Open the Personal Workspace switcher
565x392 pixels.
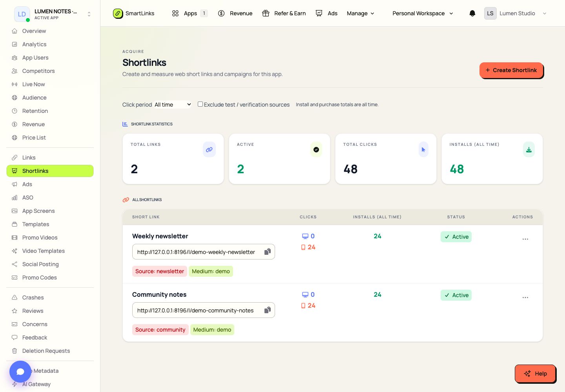(423, 13)
